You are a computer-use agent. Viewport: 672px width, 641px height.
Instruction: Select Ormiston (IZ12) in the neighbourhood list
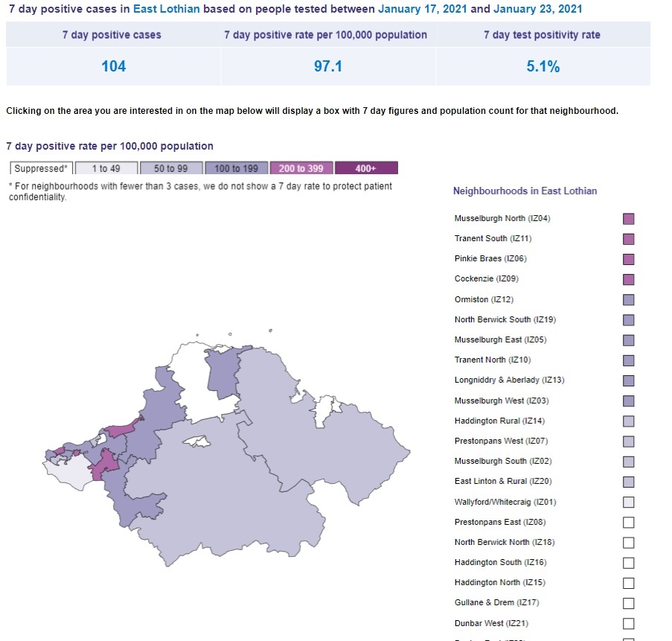pos(484,299)
